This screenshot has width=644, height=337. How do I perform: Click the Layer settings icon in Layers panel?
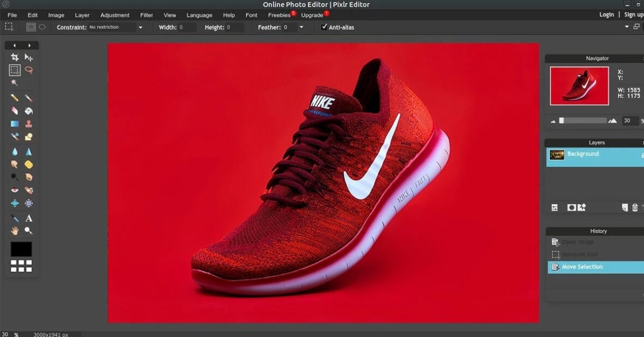point(555,207)
